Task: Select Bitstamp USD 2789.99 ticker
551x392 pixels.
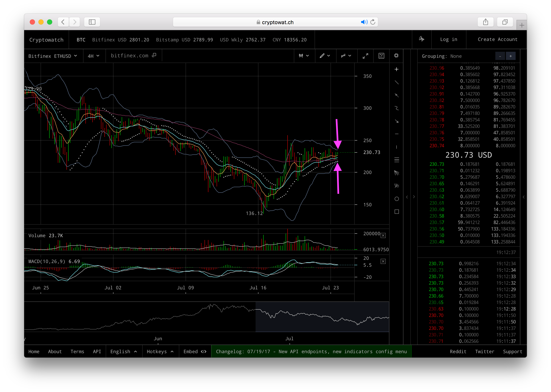Action: click(x=184, y=40)
